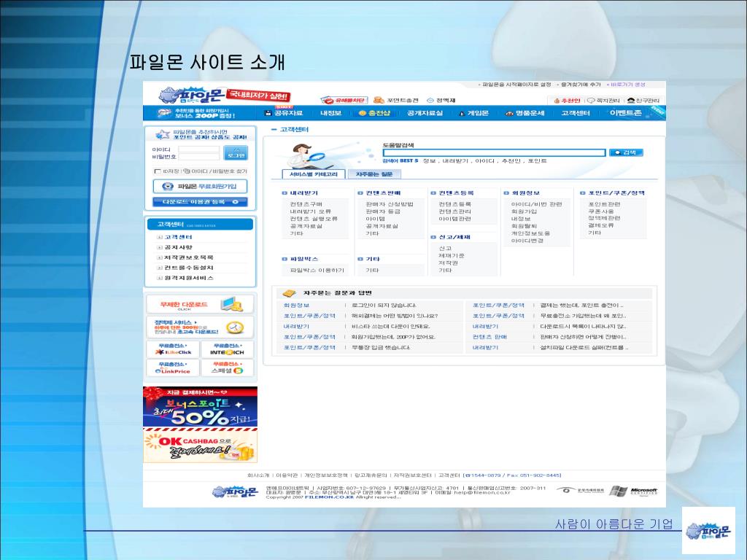Image resolution: width=747 pixels, height=560 pixels.
Task: Open the 공개자료실 menu
Action: coord(425,113)
